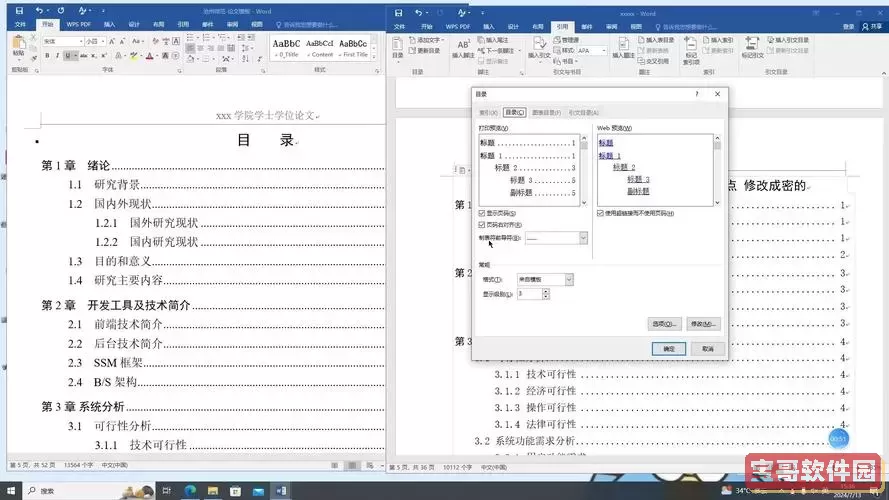Open the 制表符前导符 dropdown
Screen dimensions: 889x500
tap(583, 238)
